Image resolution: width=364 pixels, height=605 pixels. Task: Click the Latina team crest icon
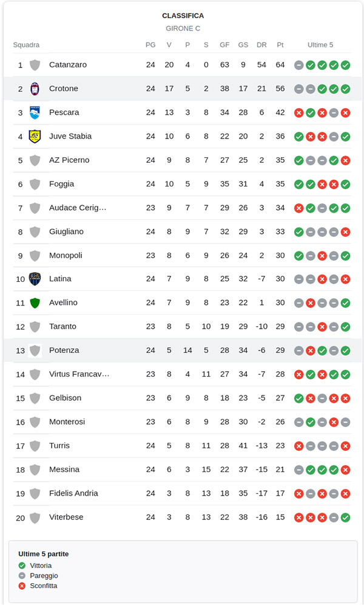pyautogui.click(x=35, y=279)
